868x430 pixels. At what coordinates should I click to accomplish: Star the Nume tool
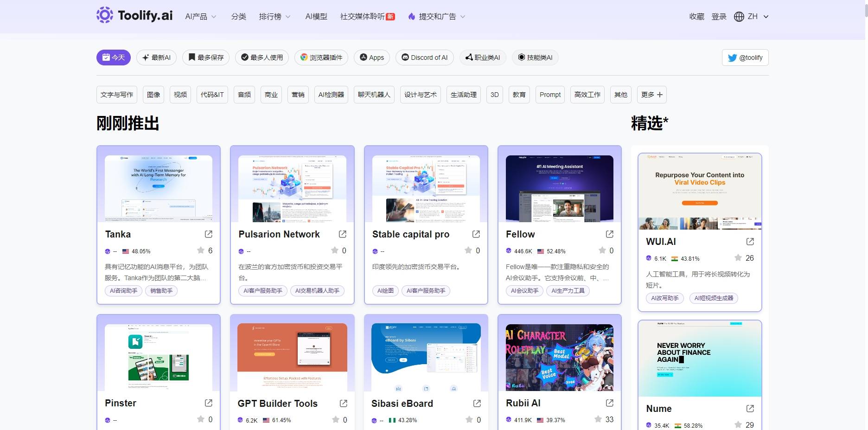(738, 425)
